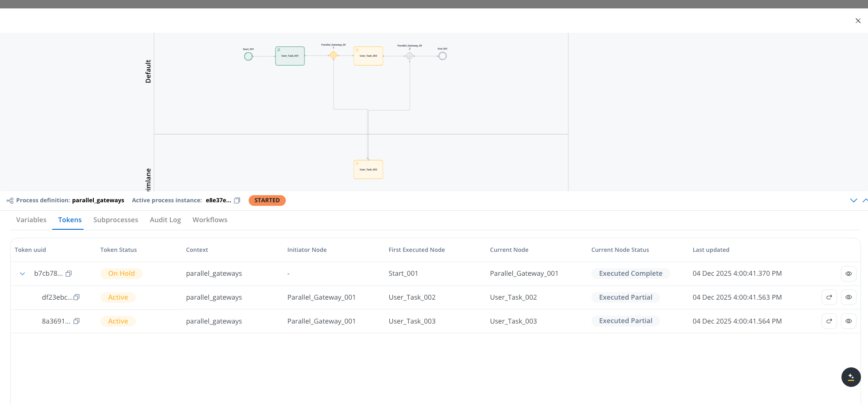This screenshot has width=868, height=405.
Task: View details of the User_Task_002 token
Action: pyautogui.click(x=848, y=297)
